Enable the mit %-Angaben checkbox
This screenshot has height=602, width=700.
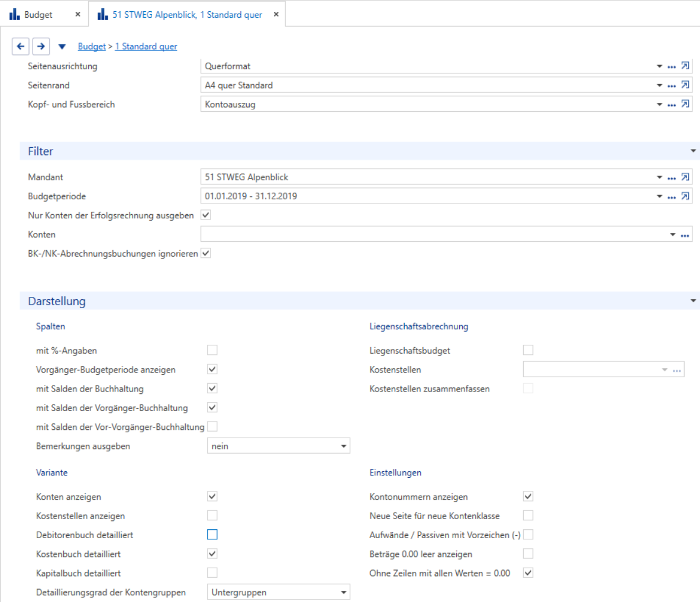(x=212, y=350)
